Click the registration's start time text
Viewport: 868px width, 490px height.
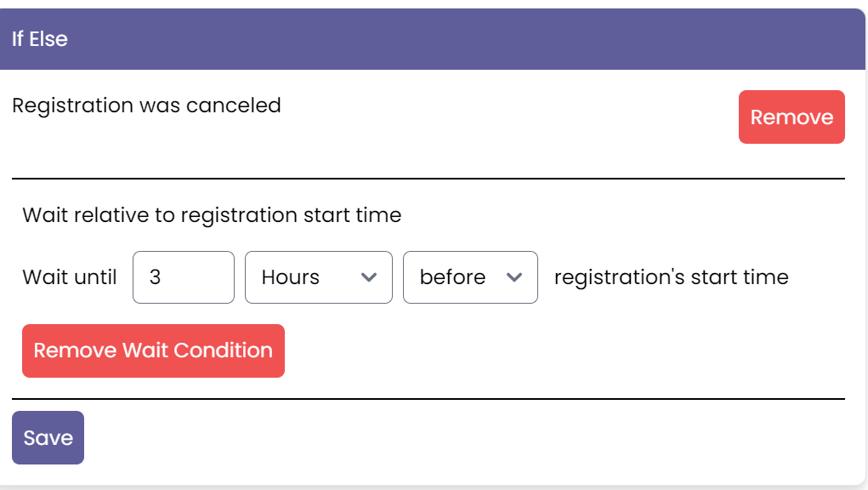[x=671, y=277]
